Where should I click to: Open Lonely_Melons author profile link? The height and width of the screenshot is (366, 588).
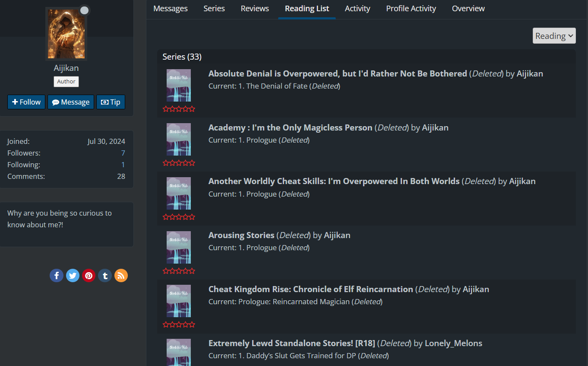[x=453, y=343]
